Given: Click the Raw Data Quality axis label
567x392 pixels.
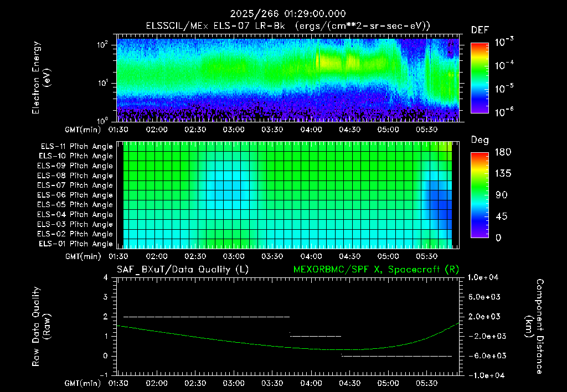Looking at the screenshot, I should 41,327.
